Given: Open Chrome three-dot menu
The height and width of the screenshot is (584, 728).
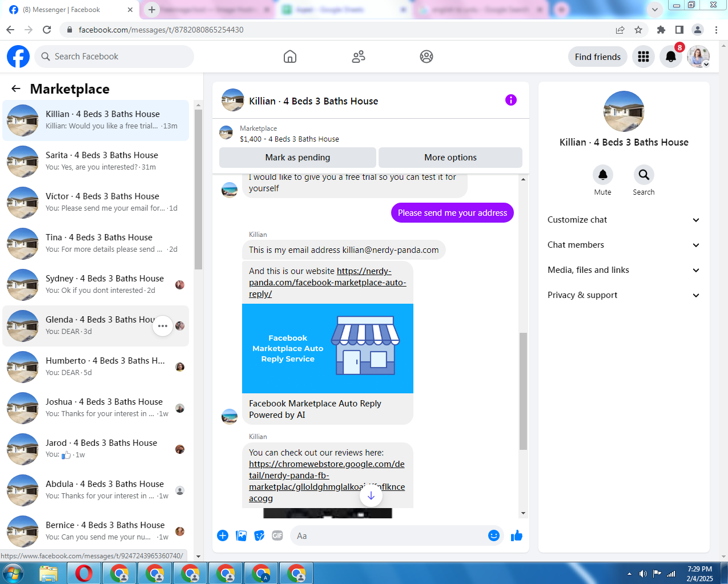Looking at the screenshot, I should pos(716,30).
